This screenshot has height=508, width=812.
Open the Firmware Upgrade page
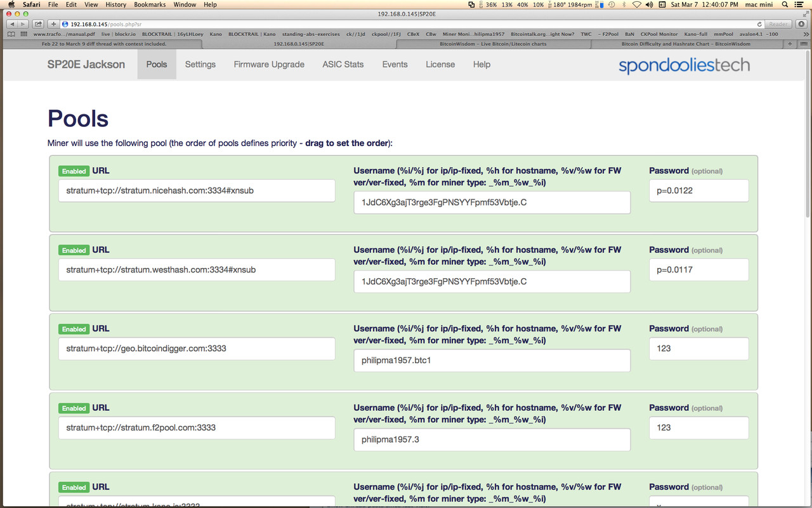click(269, 64)
